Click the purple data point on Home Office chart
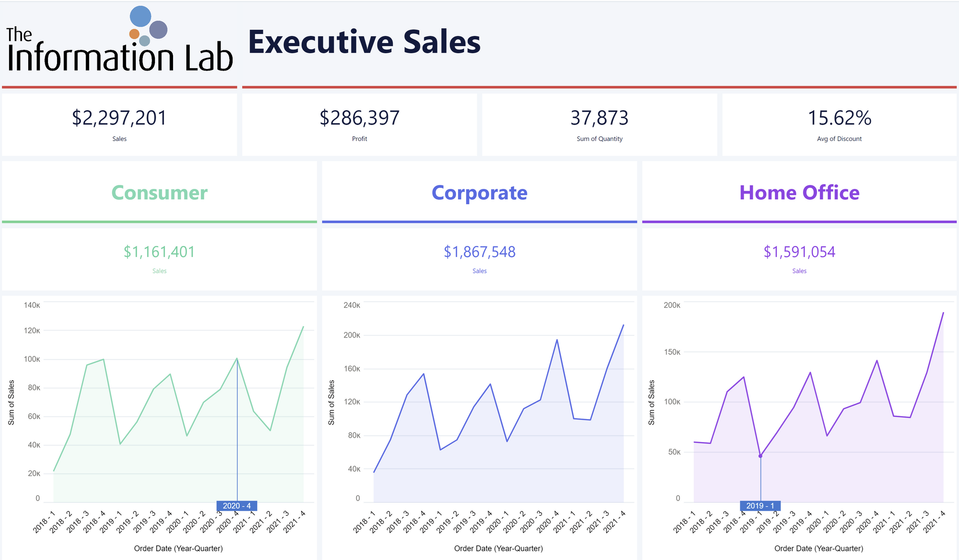Viewport: 959px width, 560px height. click(760, 456)
